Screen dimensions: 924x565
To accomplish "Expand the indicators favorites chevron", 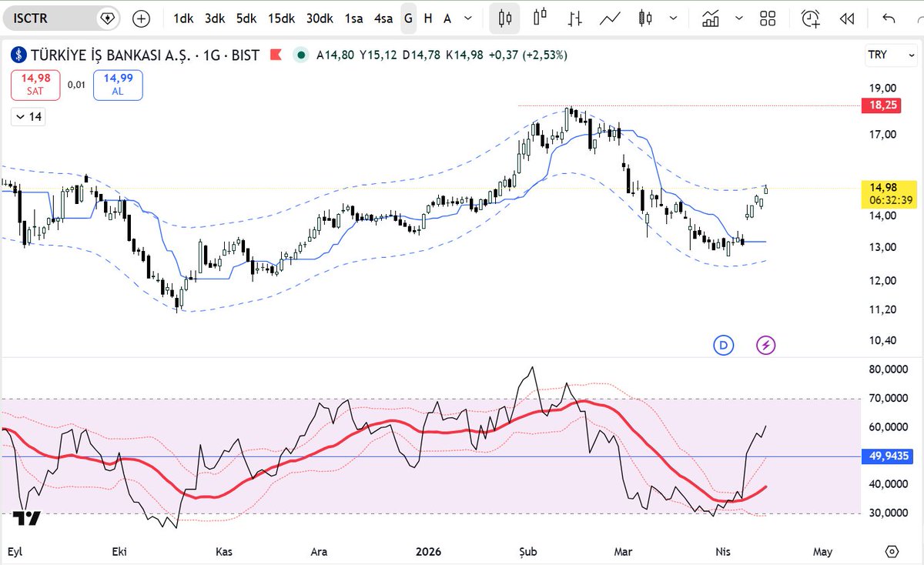I will [740, 18].
